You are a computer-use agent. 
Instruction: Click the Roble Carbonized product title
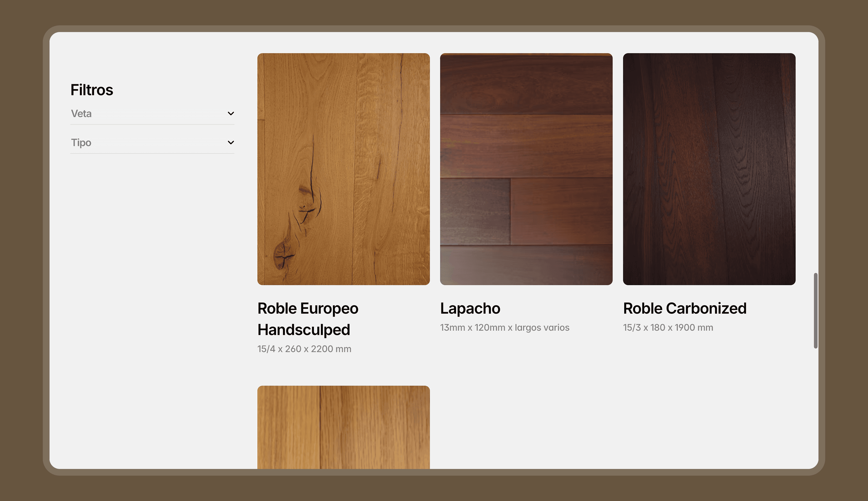pyautogui.click(x=684, y=308)
